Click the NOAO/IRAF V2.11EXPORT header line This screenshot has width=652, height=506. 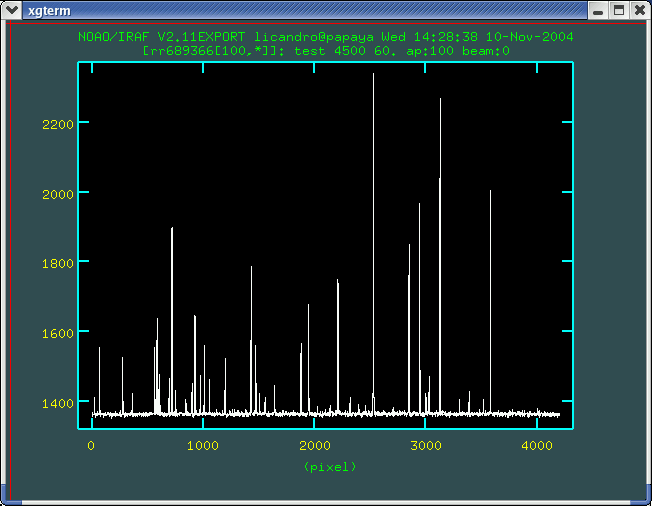tap(325, 36)
